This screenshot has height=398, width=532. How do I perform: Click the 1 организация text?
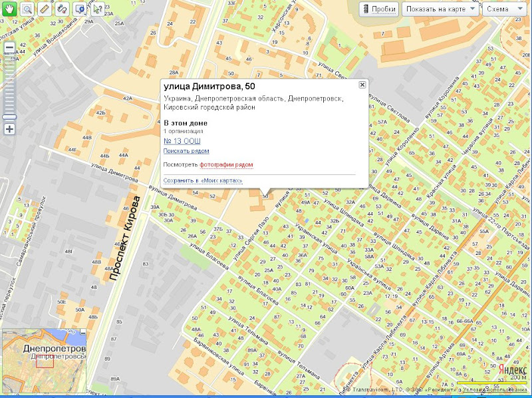click(184, 131)
